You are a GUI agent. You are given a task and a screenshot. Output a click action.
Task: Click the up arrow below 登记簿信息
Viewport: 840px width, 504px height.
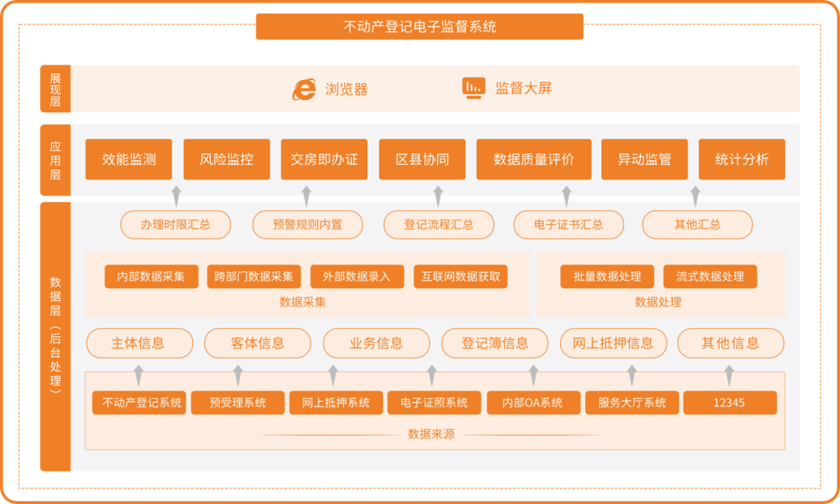coord(534,376)
